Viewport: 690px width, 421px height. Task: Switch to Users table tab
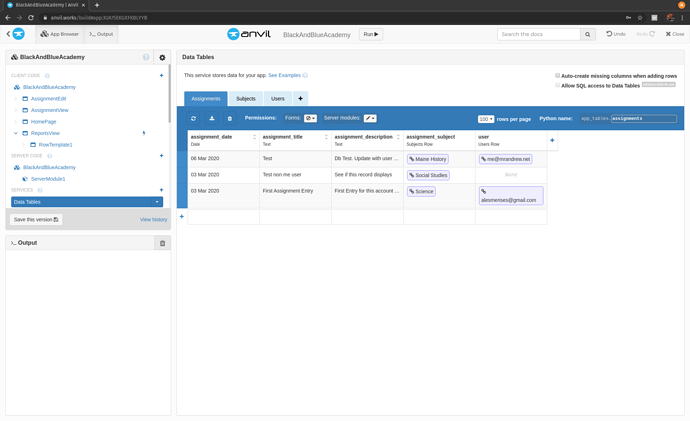pyautogui.click(x=278, y=99)
